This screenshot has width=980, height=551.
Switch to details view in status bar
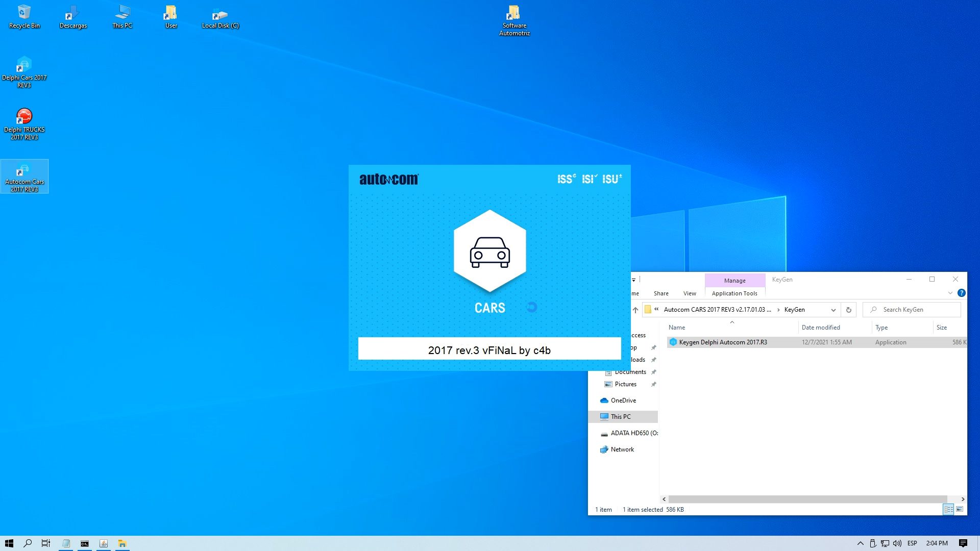[x=948, y=509]
